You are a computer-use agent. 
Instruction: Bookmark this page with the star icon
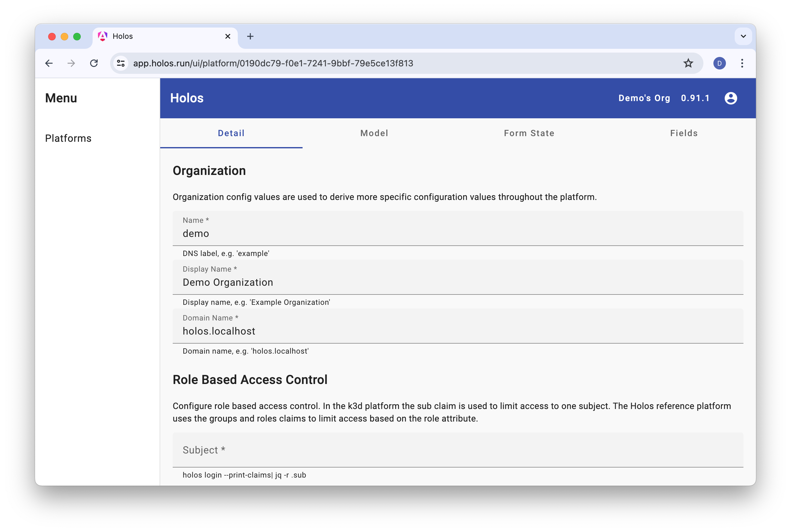click(688, 64)
